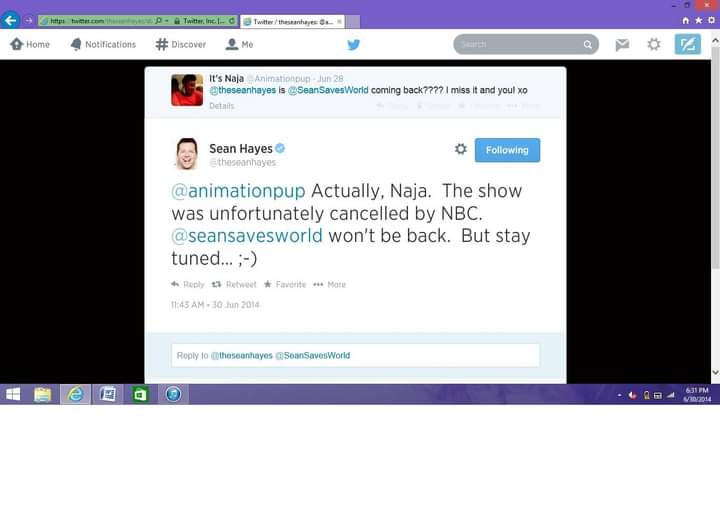This screenshot has height=506, width=720.
Task: Click the page scrollbar up arrow
Action: pyautogui.click(x=715, y=40)
